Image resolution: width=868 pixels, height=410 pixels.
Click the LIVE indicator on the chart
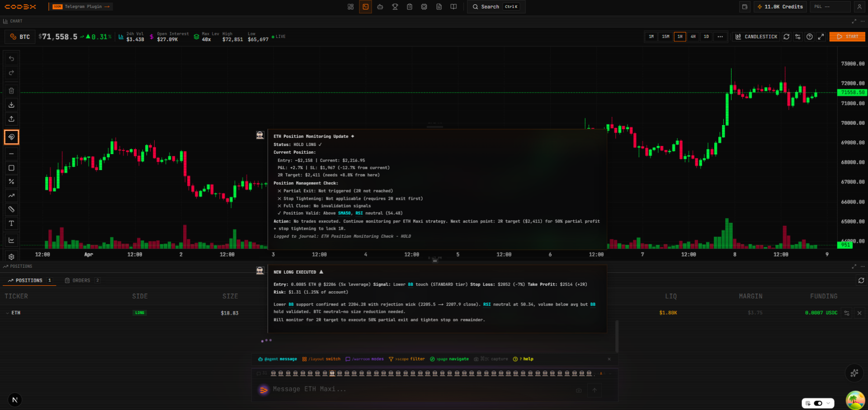278,36
